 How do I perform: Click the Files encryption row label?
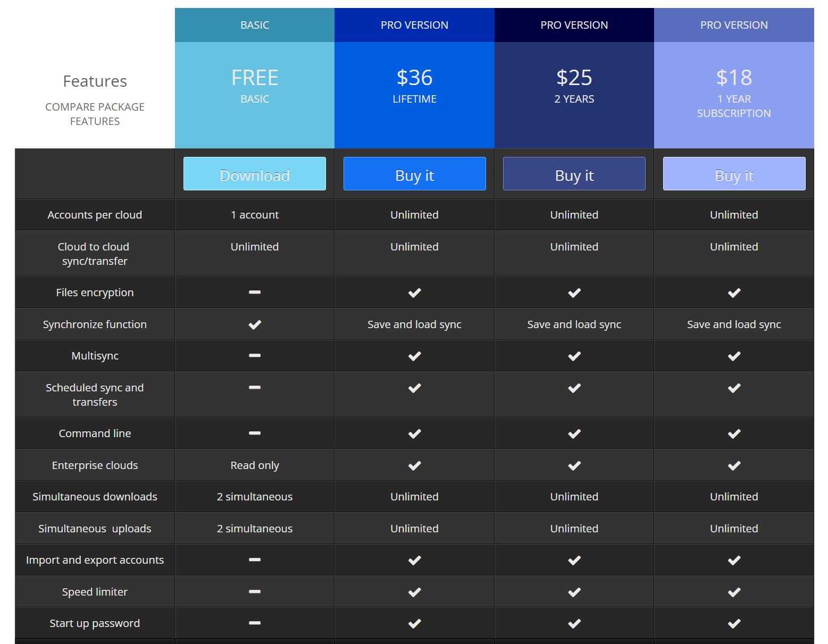coord(95,292)
